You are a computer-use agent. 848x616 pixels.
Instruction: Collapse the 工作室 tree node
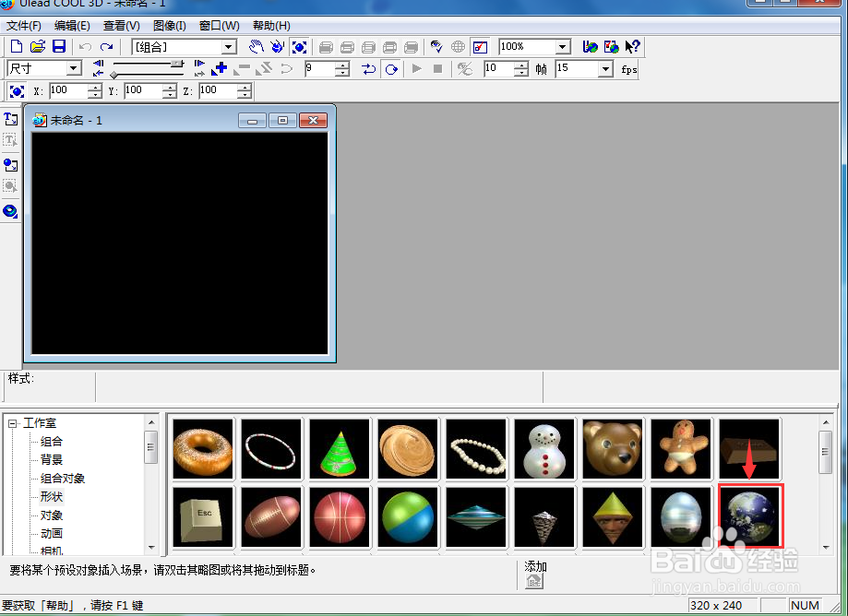[x=12, y=423]
